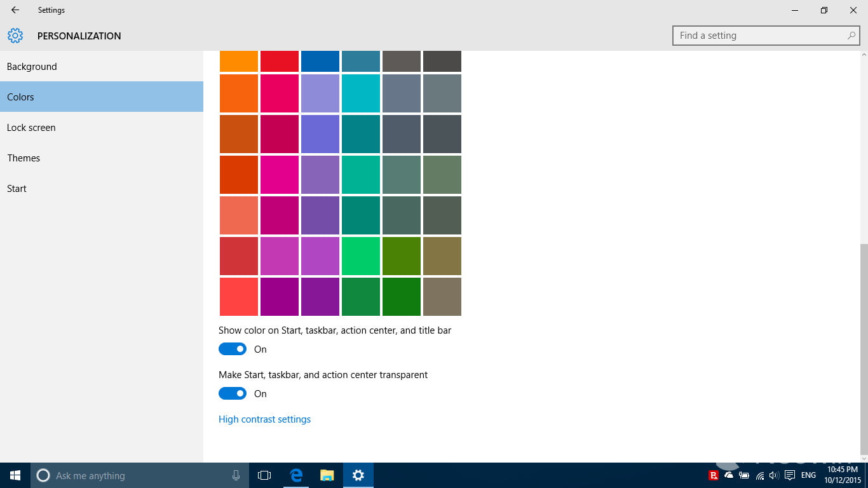Screen dimensions: 868x488
Task: Pick the bright green color swatch
Action: coord(361,256)
